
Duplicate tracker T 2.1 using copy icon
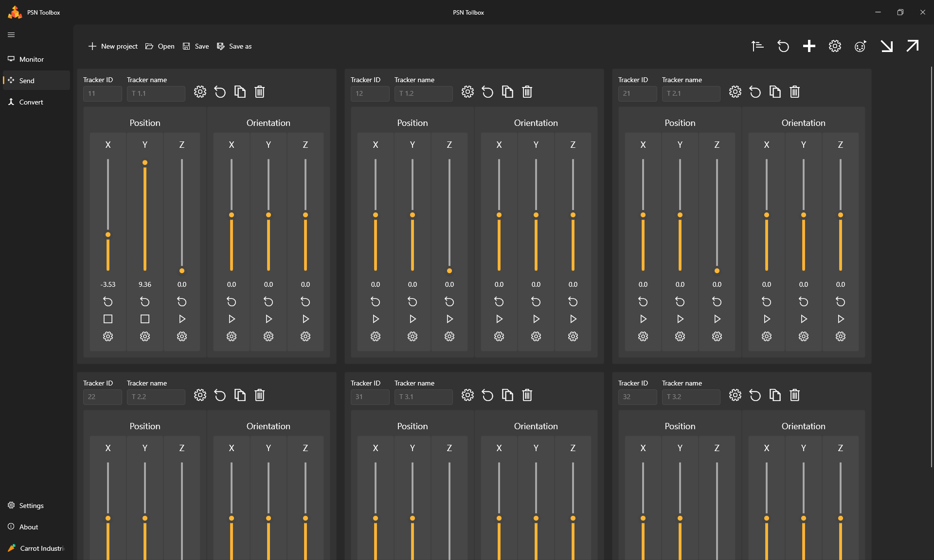coord(775,92)
